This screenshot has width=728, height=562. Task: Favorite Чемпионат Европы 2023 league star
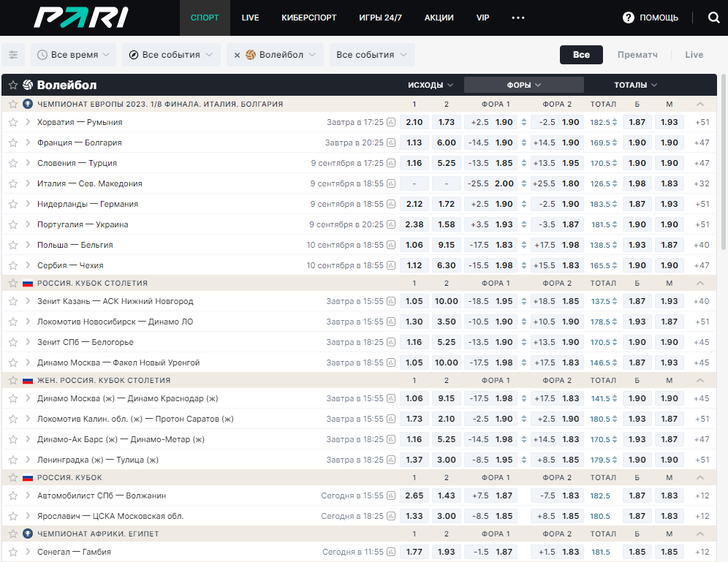click(13, 104)
